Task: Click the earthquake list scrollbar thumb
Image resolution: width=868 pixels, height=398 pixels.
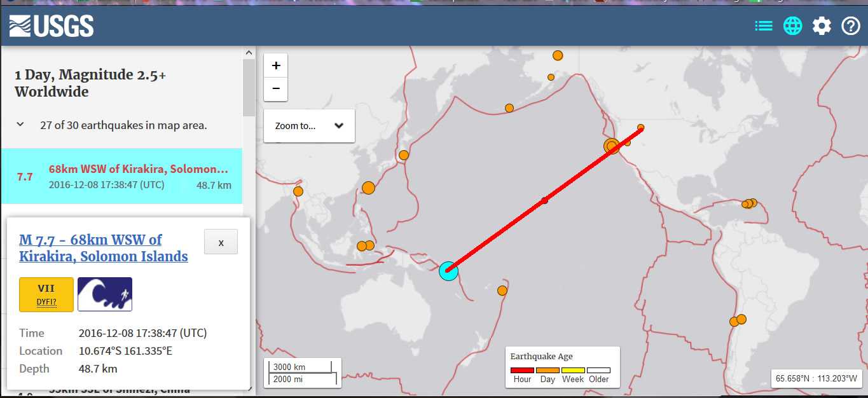Action: tap(247, 87)
